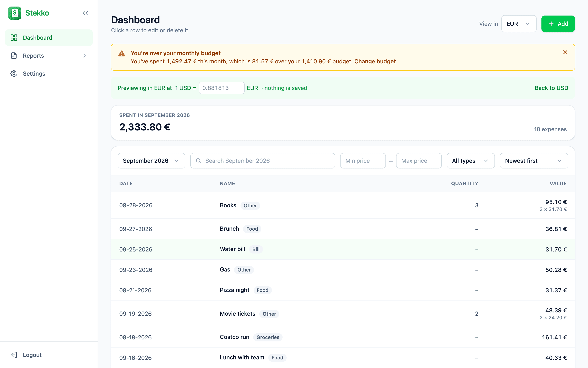Click the Max price input
This screenshot has width=588, height=368.
pyautogui.click(x=419, y=161)
